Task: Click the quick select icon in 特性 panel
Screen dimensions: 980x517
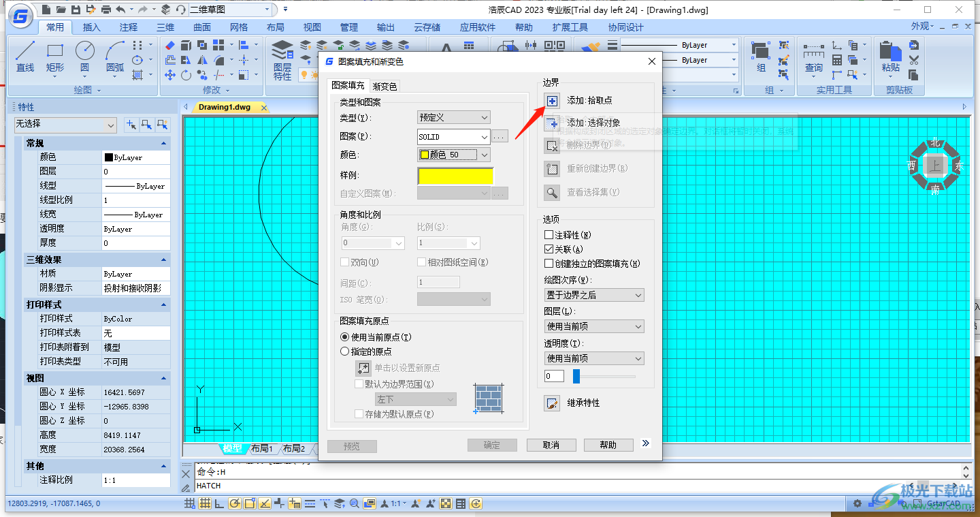Action: coord(162,125)
